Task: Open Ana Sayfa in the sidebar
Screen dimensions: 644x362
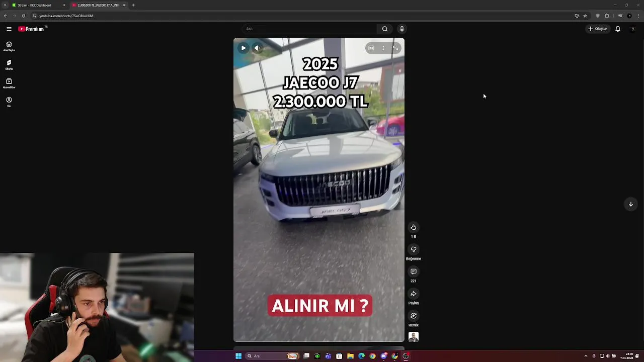Action: [x=9, y=46]
